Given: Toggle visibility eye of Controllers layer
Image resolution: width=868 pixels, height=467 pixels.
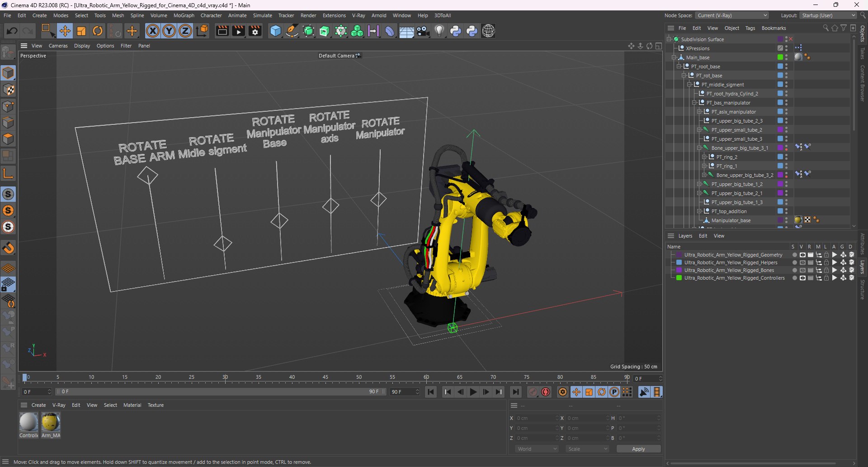Looking at the screenshot, I should pyautogui.click(x=802, y=278).
